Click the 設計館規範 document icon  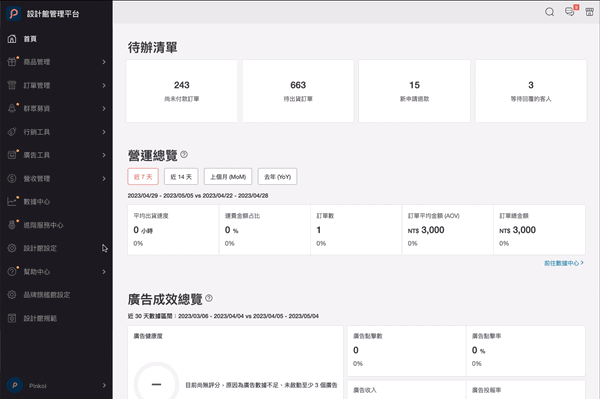(12, 318)
